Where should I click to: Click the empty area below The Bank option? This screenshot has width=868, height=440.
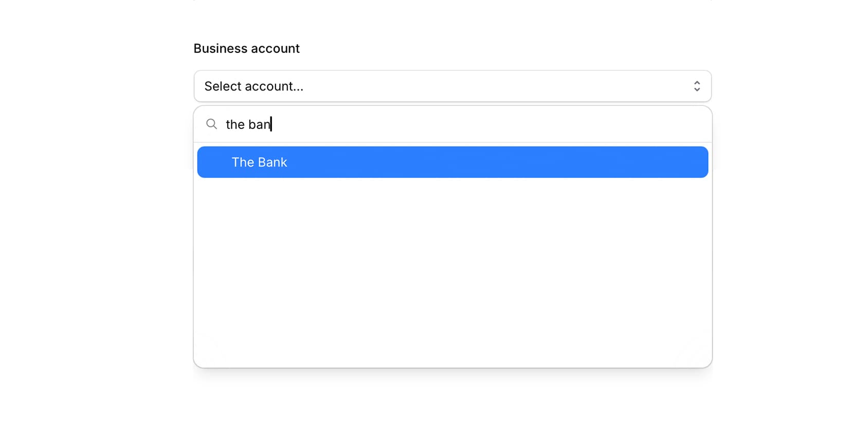[453, 267]
